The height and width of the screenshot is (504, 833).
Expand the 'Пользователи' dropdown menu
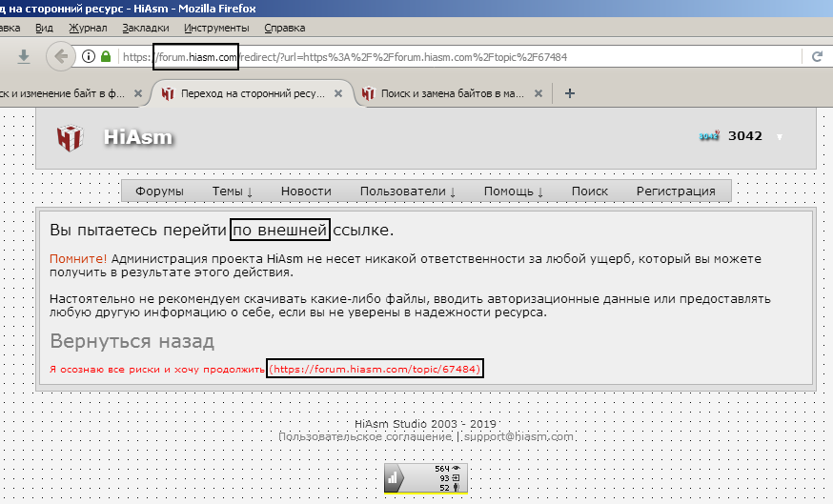[x=408, y=191]
